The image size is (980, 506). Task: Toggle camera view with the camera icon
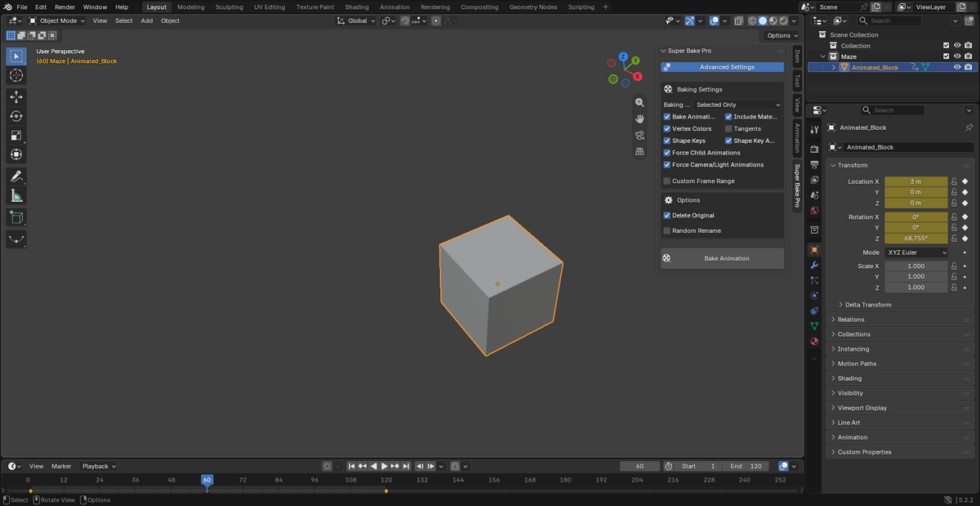click(640, 135)
